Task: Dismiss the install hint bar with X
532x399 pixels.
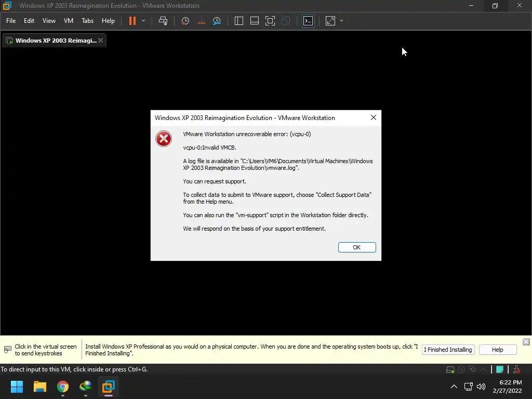Action: click(526, 342)
